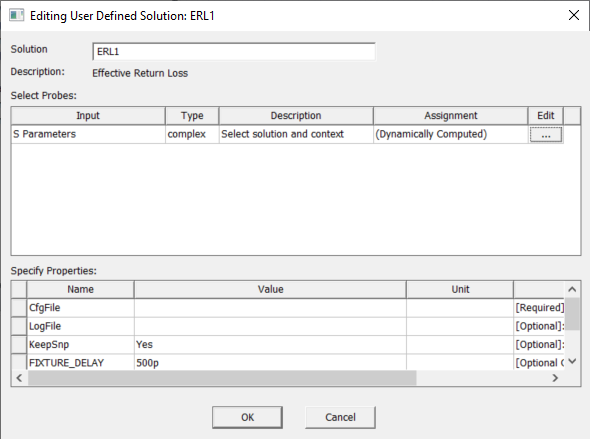Image resolution: width=590 pixels, height=439 pixels.
Task: Click the properties table scroll down arrow
Action: tap(572, 362)
